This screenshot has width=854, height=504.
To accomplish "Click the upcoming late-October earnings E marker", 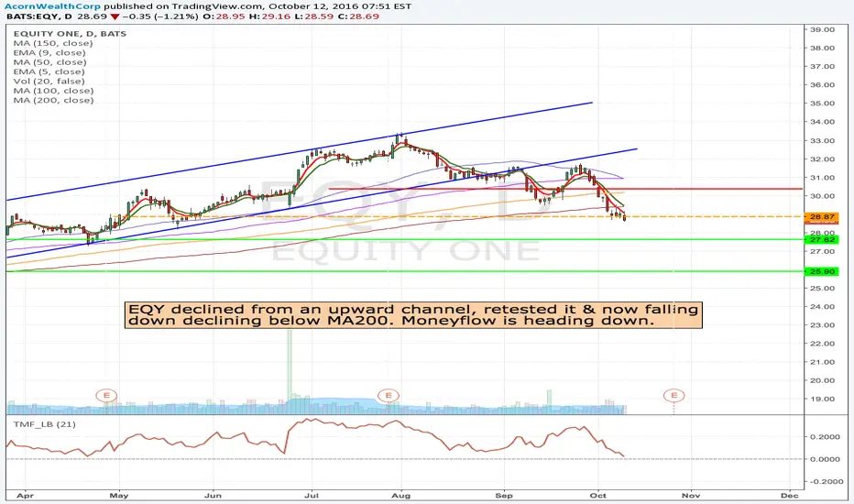I will pyautogui.click(x=673, y=396).
